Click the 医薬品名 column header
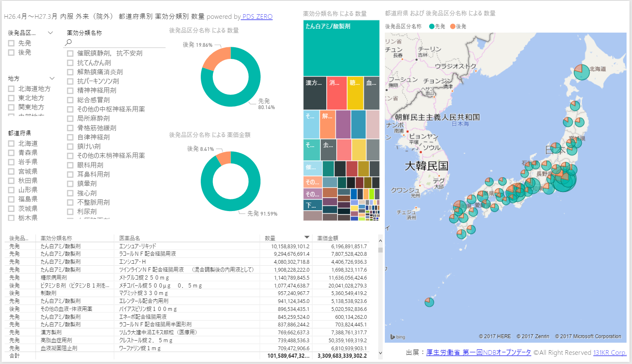This screenshot has height=364, width=632. (129, 238)
